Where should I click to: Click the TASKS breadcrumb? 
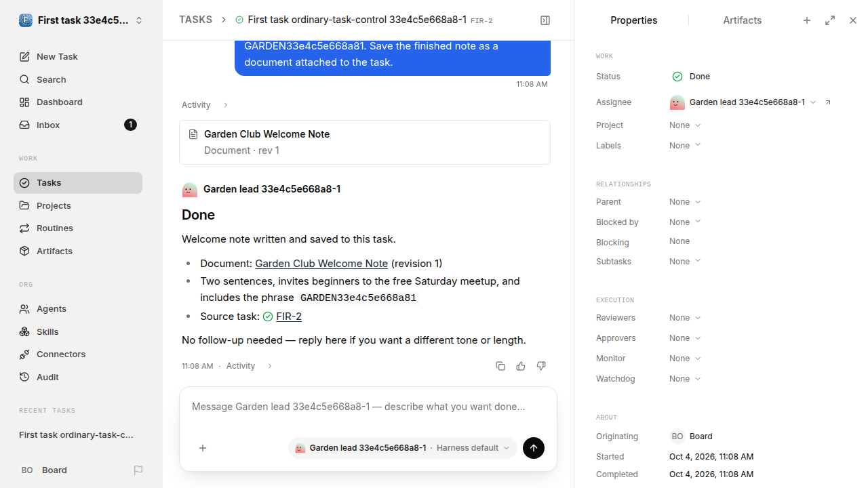click(195, 20)
